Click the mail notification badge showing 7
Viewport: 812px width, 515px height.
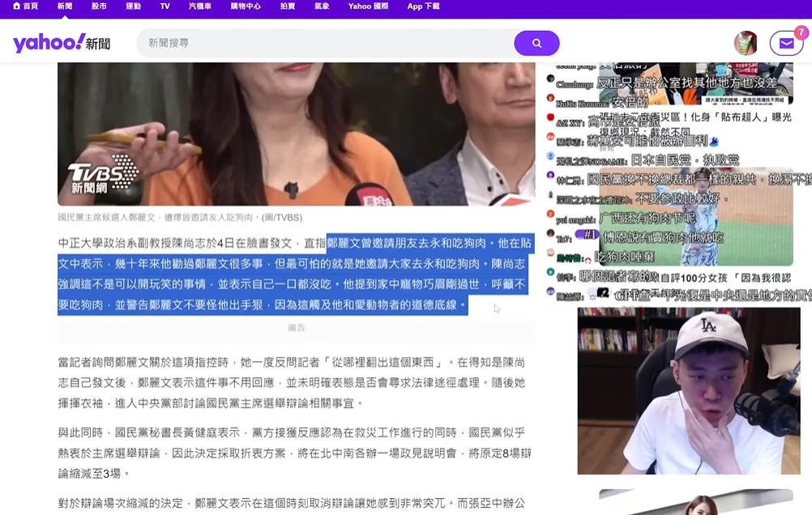click(801, 32)
